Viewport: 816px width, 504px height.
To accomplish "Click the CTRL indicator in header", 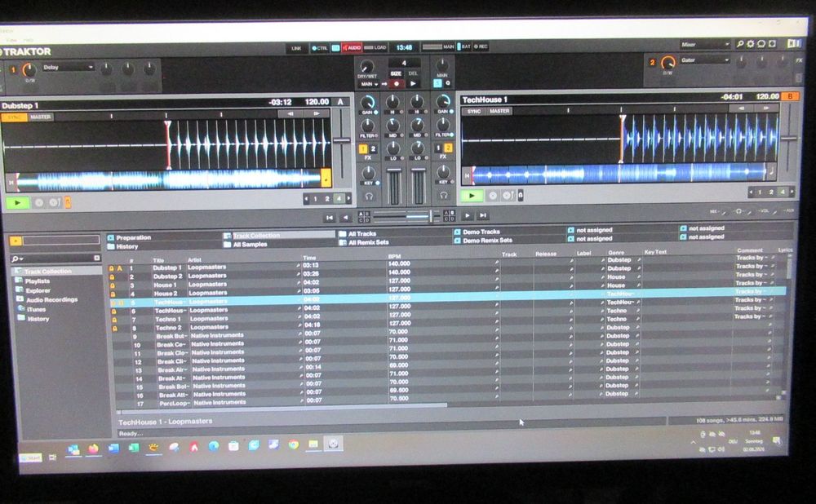I will (x=320, y=48).
